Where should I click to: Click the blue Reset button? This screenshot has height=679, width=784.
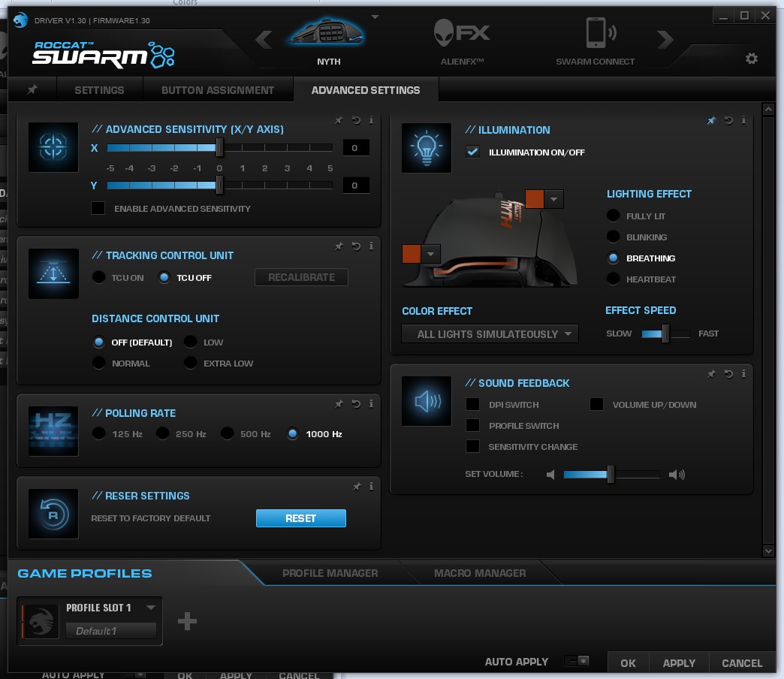point(300,518)
